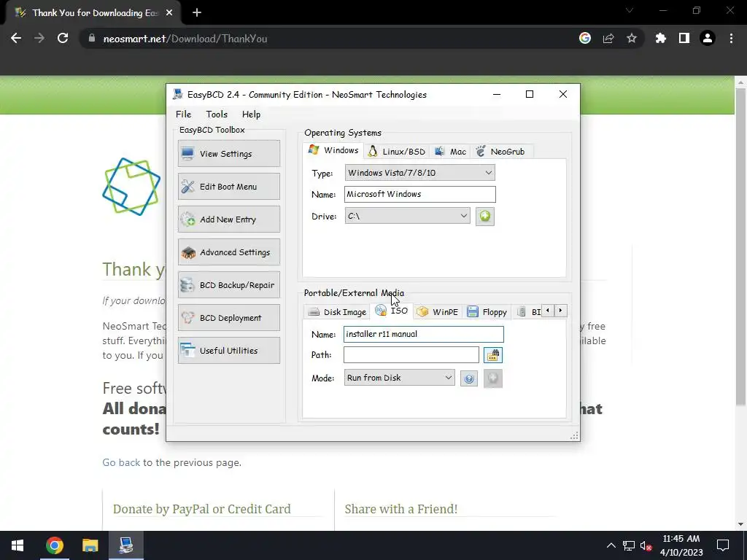Open the Help menu in EasyBCD

click(x=251, y=114)
